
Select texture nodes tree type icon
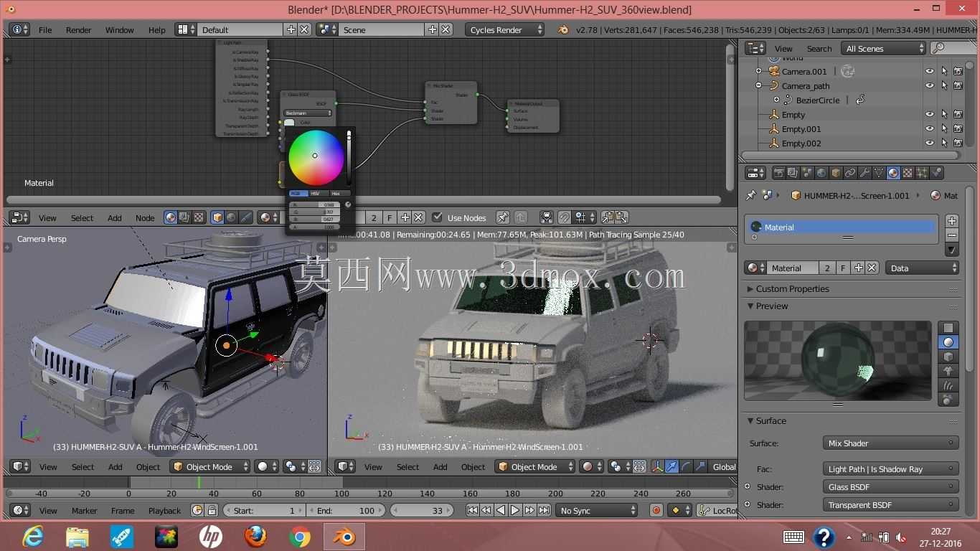click(198, 217)
